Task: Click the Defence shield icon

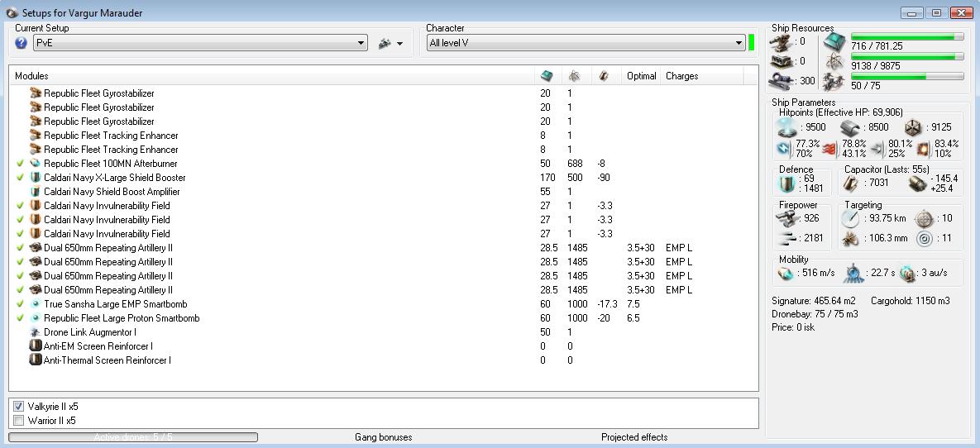Action: pyautogui.click(x=786, y=183)
